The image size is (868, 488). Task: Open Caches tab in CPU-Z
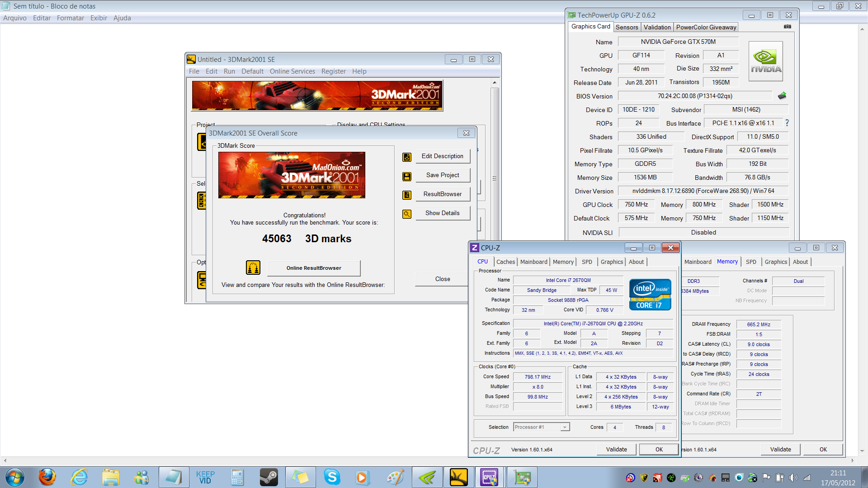[505, 262]
